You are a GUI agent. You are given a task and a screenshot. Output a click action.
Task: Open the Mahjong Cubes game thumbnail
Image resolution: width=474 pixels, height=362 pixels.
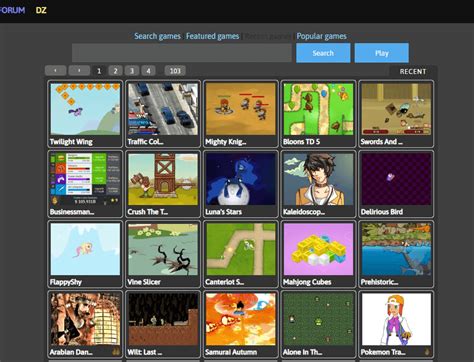[x=318, y=249]
